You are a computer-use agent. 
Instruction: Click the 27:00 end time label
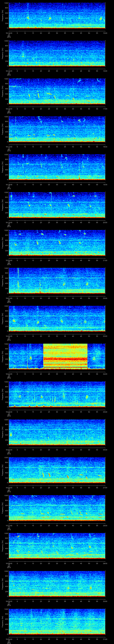tap(105, 487)
